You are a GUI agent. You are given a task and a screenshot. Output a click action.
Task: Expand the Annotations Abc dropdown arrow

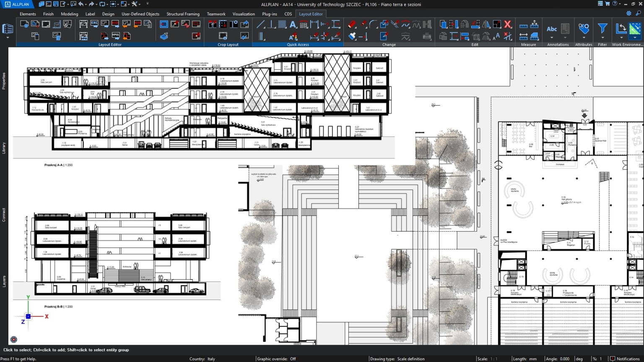tap(552, 38)
